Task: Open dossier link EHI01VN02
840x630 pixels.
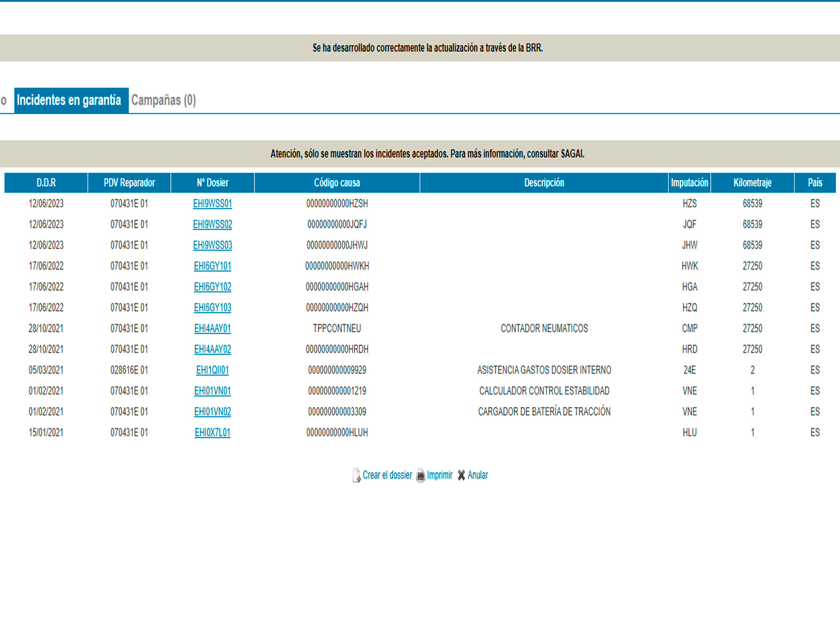Action: tap(212, 412)
